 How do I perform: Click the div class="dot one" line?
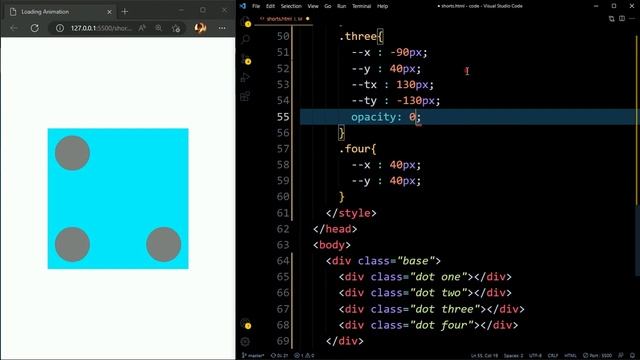point(425,277)
